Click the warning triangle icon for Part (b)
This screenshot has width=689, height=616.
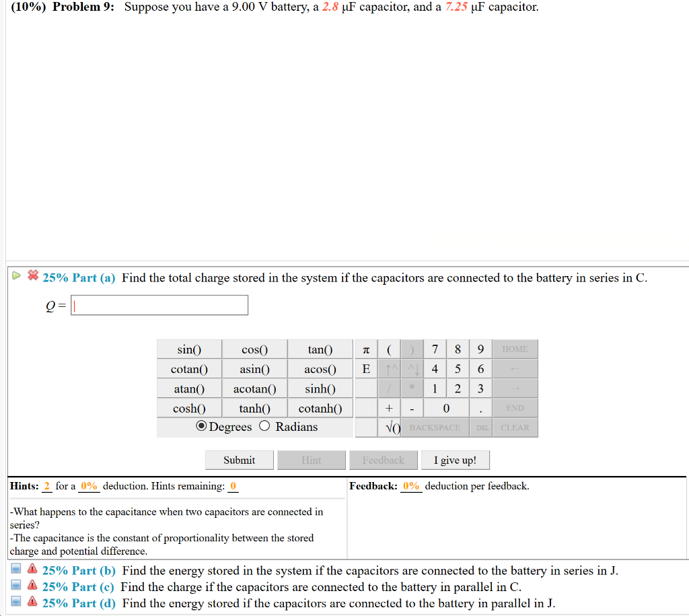pyautogui.click(x=32, y=568)
